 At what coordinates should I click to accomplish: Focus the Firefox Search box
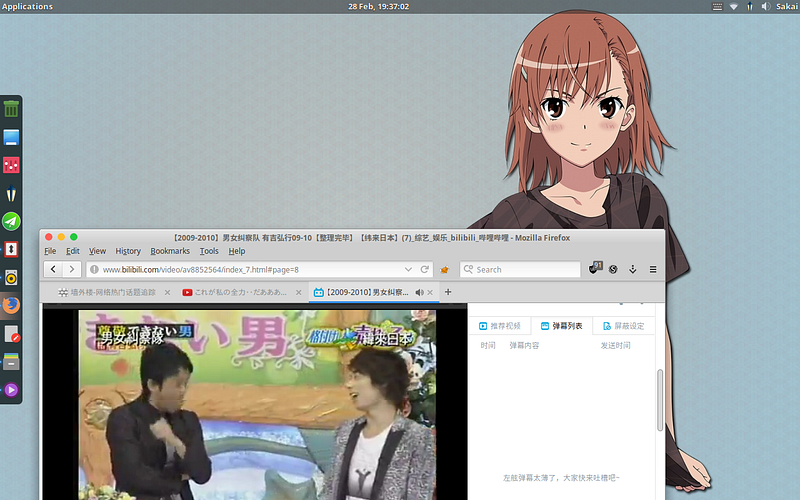(520, 269)
